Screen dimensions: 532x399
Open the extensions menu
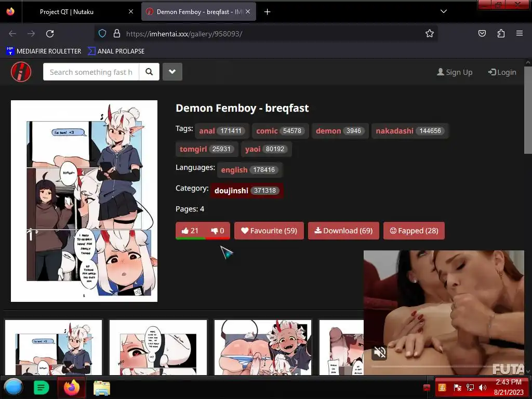501,33
